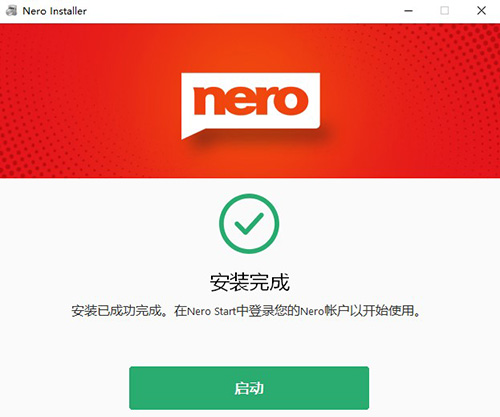
Task: Click the pointed tail of the nero logo bubble
Action: pos(192,134)
